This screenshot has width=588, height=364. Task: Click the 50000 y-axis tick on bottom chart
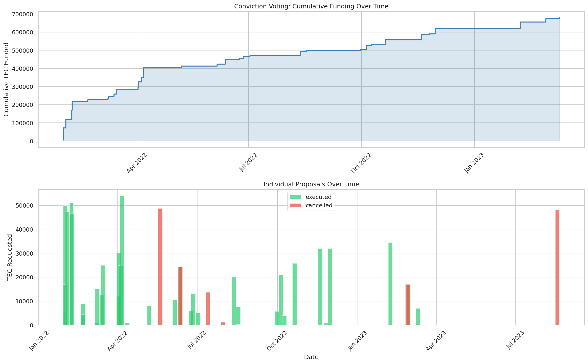(24, 206)
